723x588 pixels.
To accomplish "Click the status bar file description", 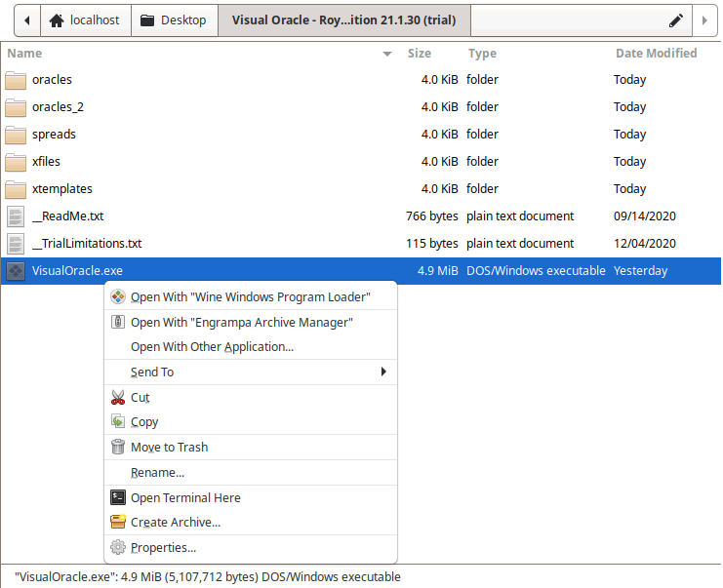I will (x=208, y=577).
